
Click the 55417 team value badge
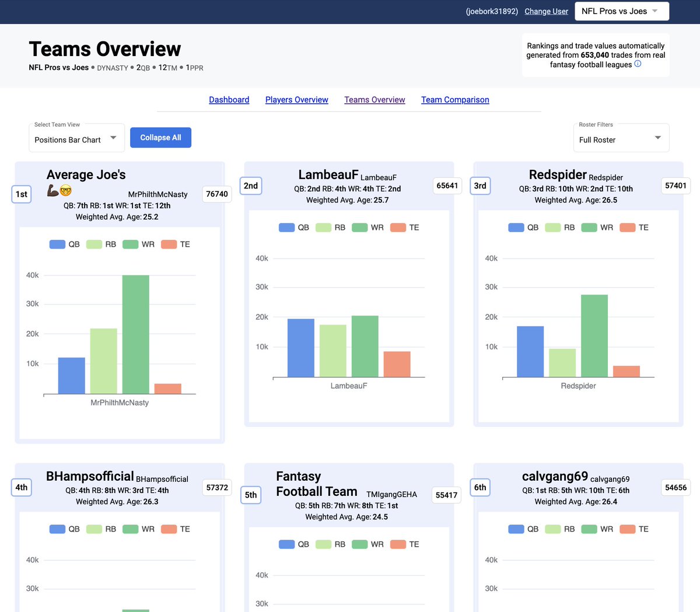(x=447, y=495)
